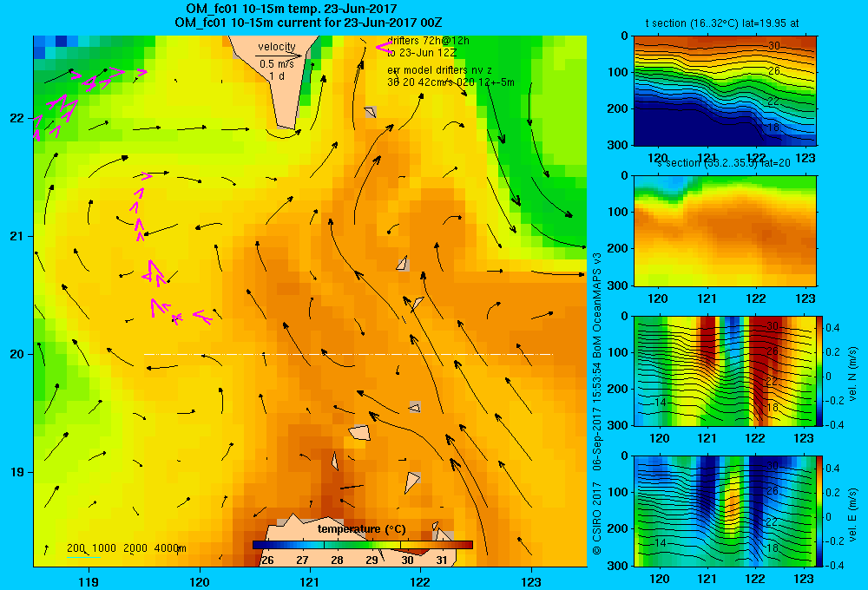Click the 'velocity' legend label

coord(277,47)
